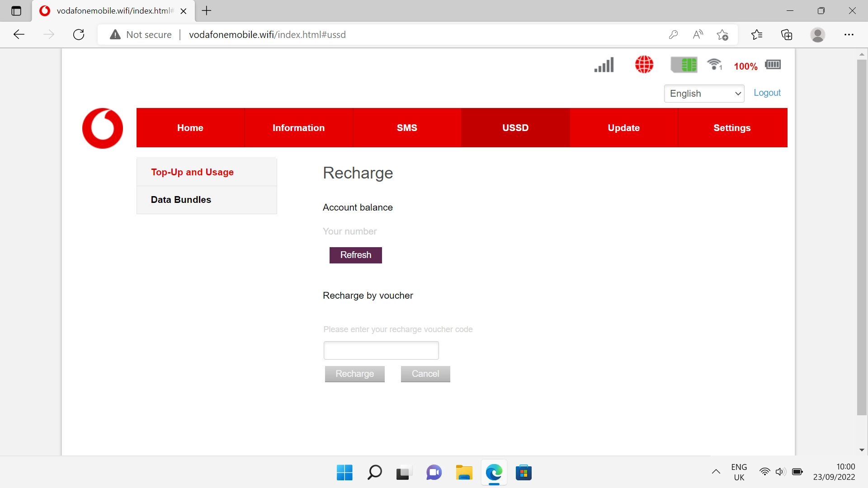Image resolution: width=868 pixels, height=488 pixels.
Task: Switch to the SMS tab
Action: 406,127
